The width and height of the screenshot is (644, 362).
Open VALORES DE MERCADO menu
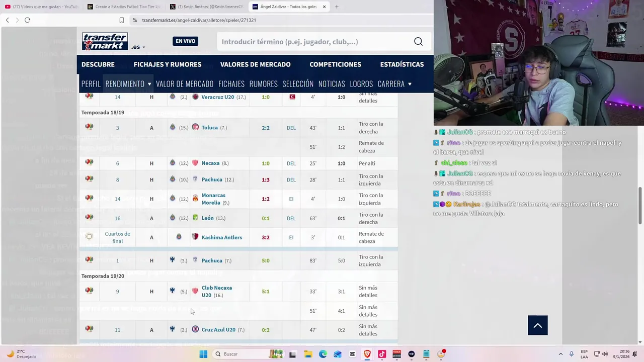pyautogui.click(x=255, y=64)
